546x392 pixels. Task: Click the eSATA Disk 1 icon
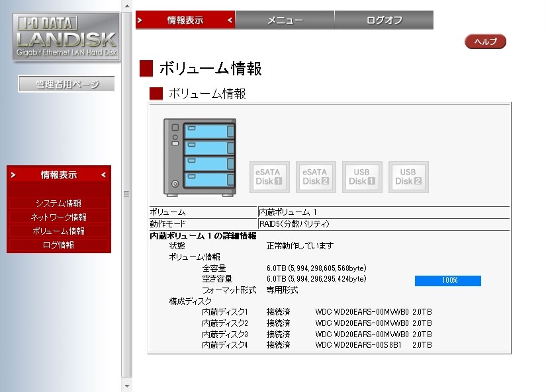tap(269, 177)
